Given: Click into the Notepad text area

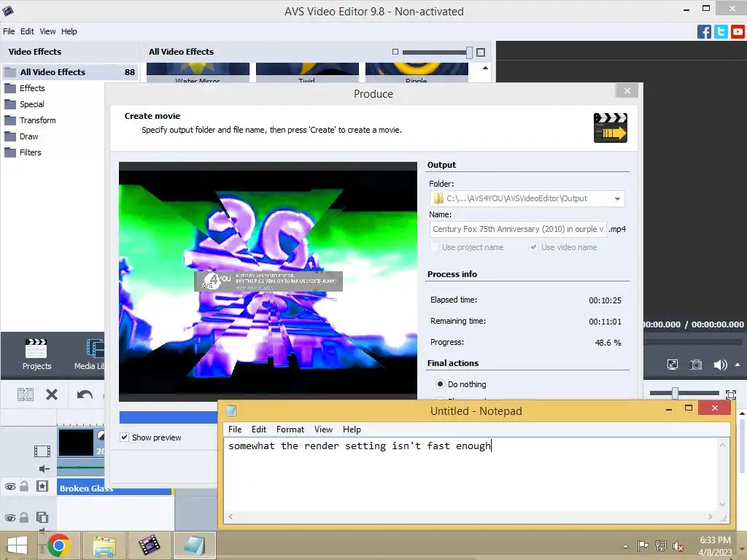Looking at the screenshot, I should [x=471, y=475].
